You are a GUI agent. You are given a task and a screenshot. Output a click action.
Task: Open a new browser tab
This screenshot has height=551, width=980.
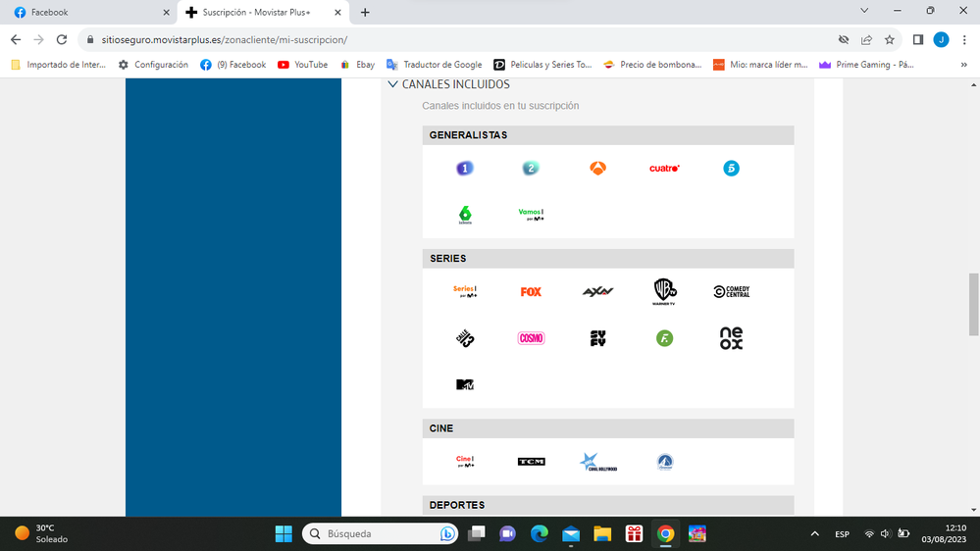365,13
